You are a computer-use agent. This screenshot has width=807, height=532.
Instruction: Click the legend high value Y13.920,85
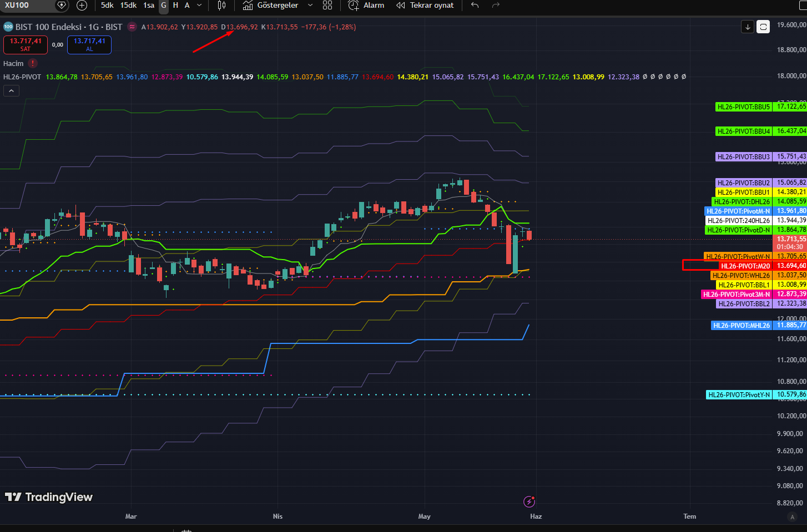pos(199,27)
